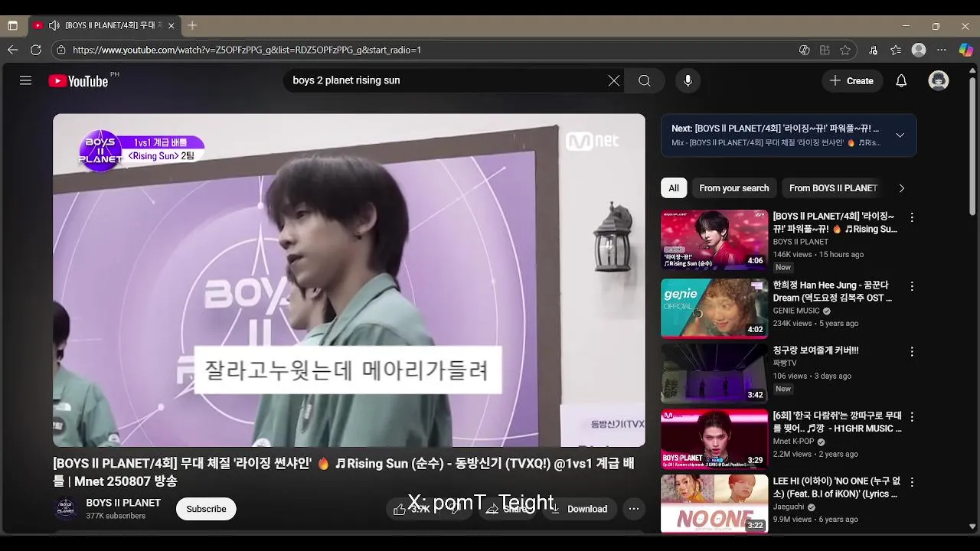Open the 째짱TV channel link
This screenshot has width=980, height=551.
click(785, 364)
